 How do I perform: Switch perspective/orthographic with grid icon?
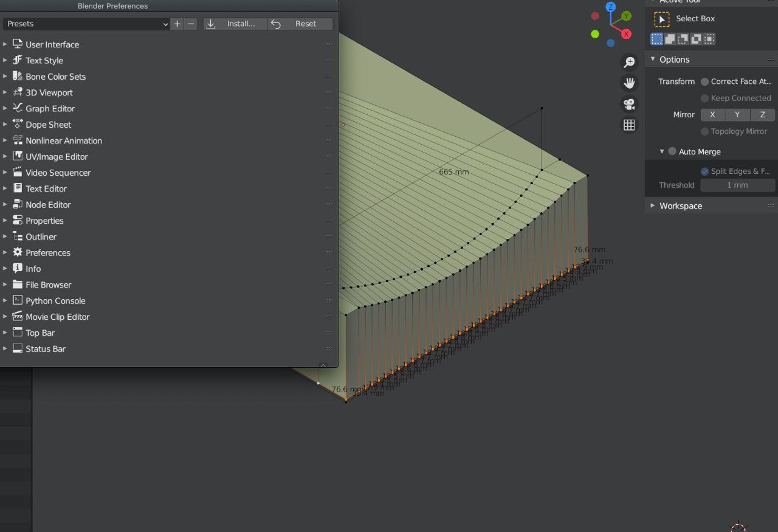629,125
